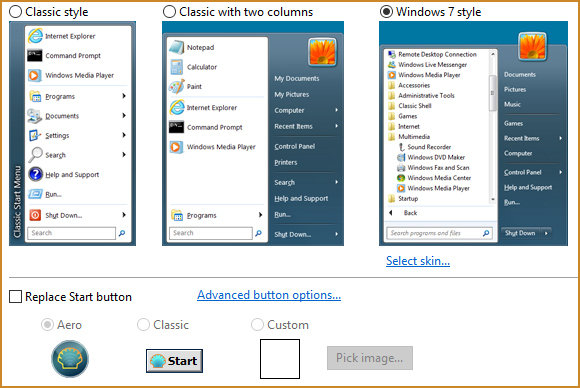Screen dimensions: 580x388
Task: Click the Programs icon in Classic style preview
Action: 35,96
